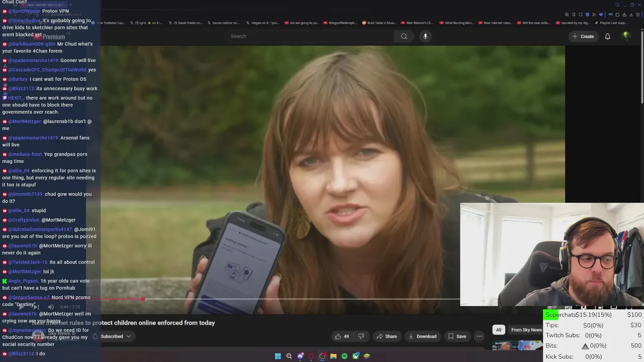Click the YouTube search magnifier button

click(404, 36)
